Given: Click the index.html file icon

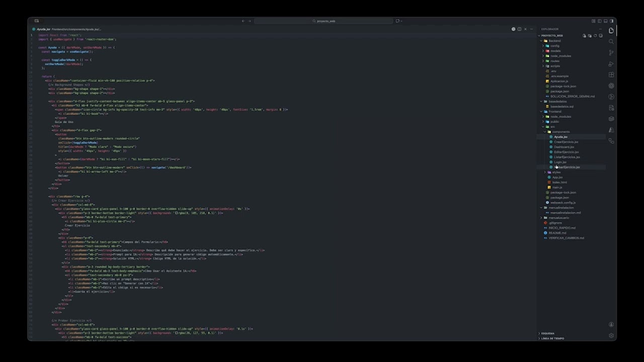Looking at the screenshot, I should (x=549, y=182).
